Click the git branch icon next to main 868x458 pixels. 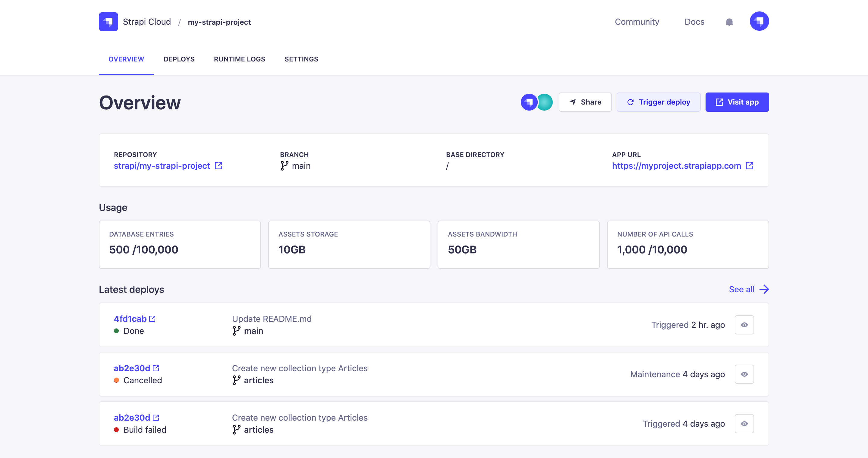tap(284, 166)
